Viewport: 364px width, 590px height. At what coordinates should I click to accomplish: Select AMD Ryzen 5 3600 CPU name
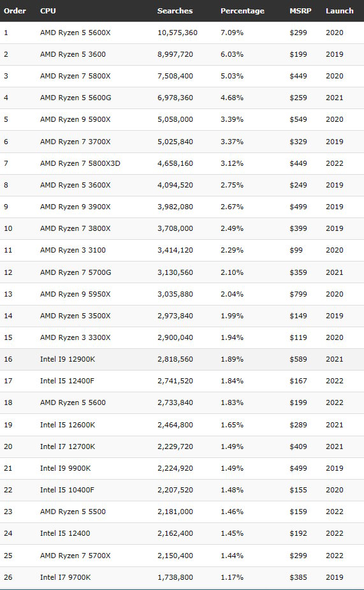(73, 54)
